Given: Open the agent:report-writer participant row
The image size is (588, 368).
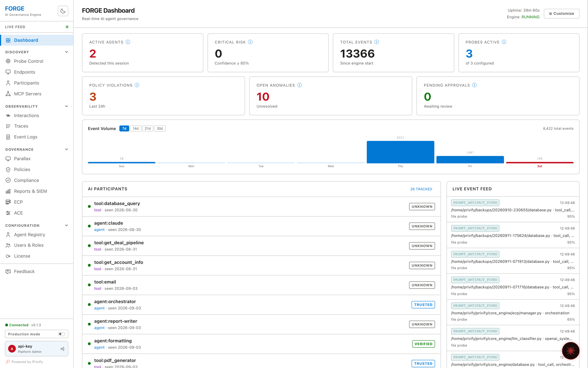Looking at the screenshot, I should pyautogui.click(x=261, y=324).
